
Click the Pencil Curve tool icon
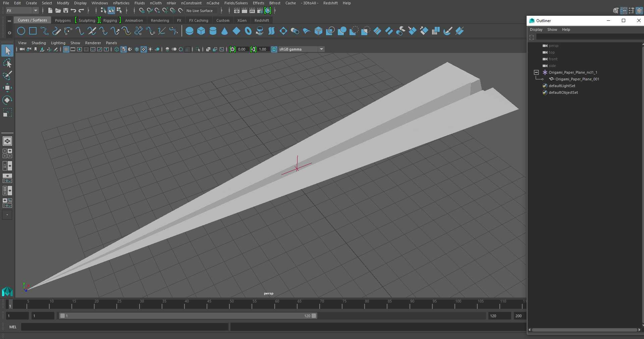(x=56, y=31)
